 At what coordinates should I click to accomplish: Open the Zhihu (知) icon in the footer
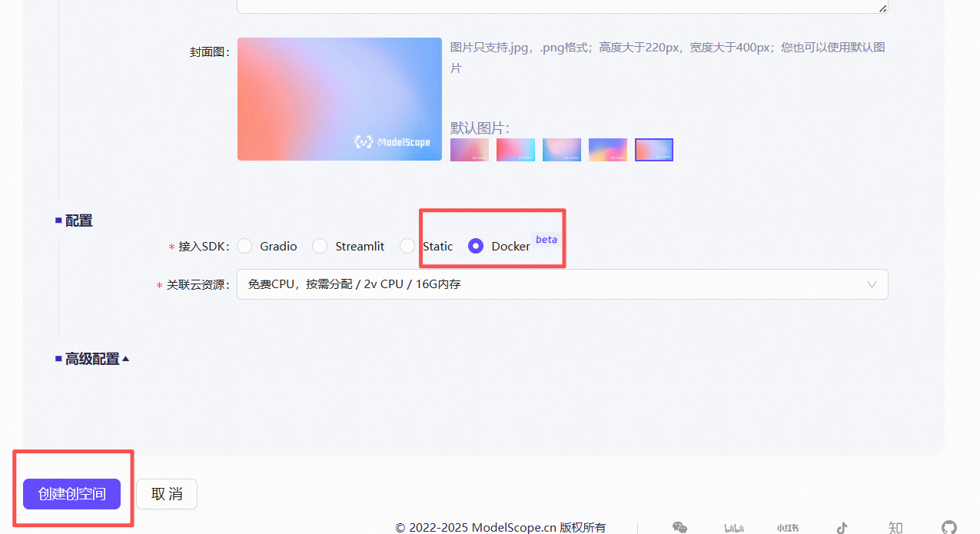pyautogui.click(x=895, y=528)
